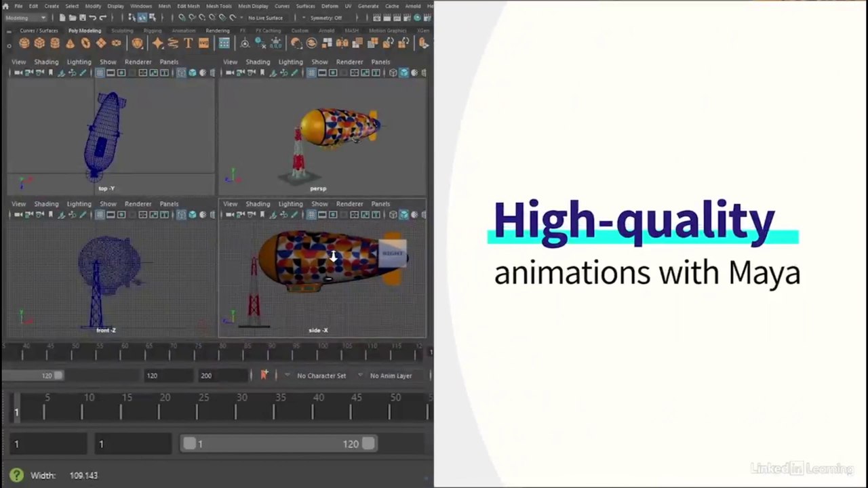Open Panels menu in side-X panel
The width and height of the screenshot is (868, 488).
coord(380,204)
